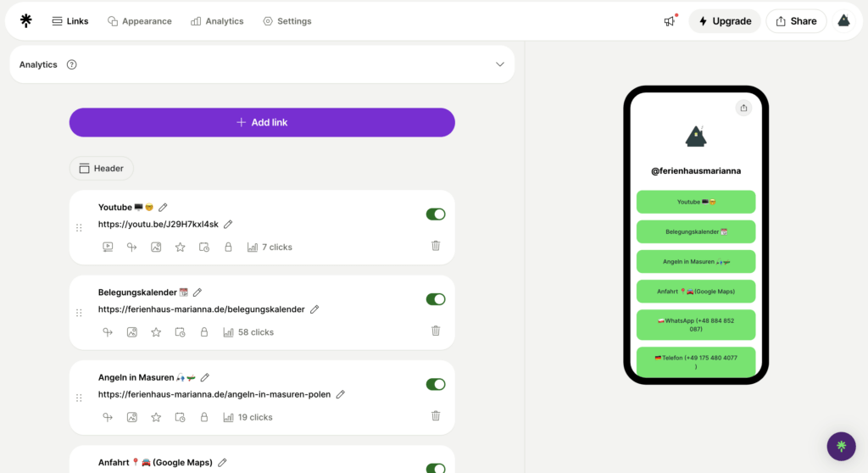Disable the Angeln in Masuren toggle
868x473 pixels.
(x=436, y=384)
